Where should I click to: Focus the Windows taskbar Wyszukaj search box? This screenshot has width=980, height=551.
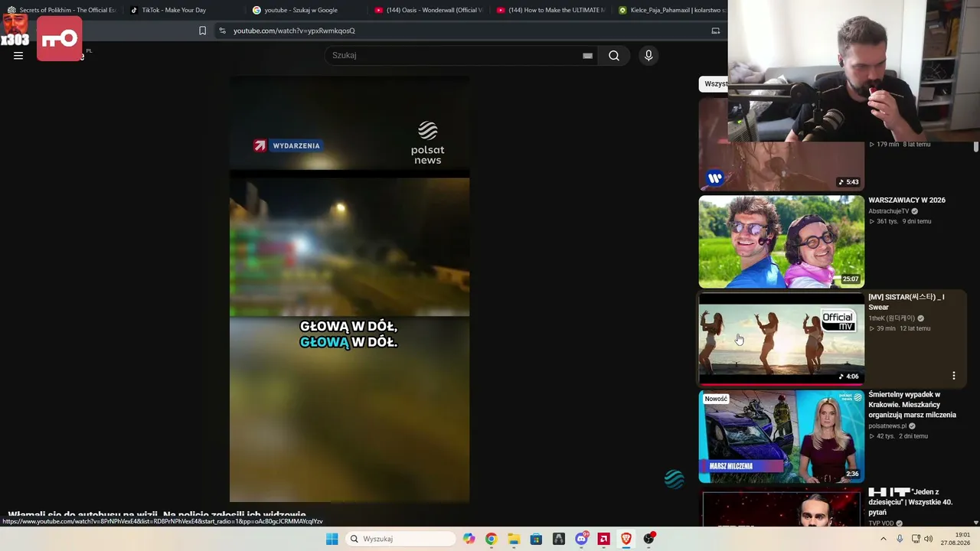tap(400, 539)
